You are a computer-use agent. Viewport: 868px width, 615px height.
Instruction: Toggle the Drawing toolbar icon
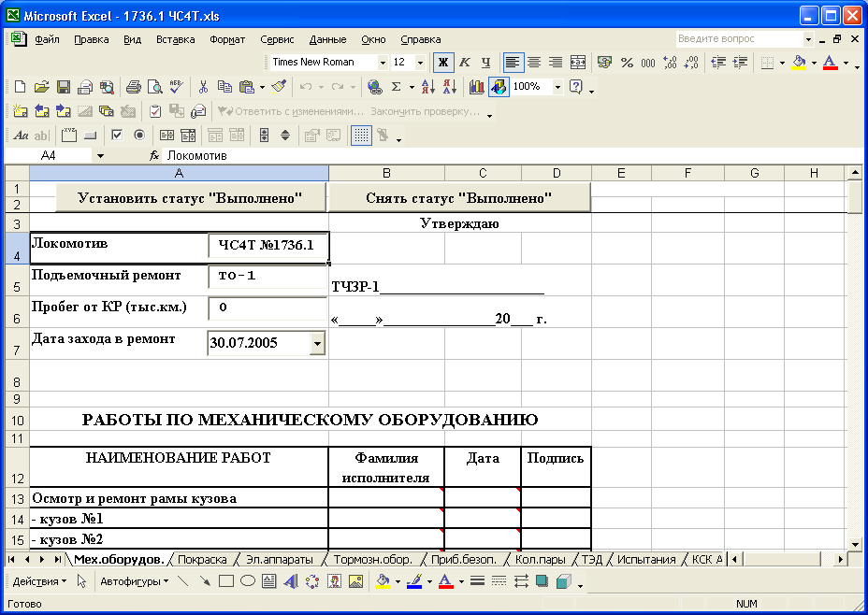499,87
